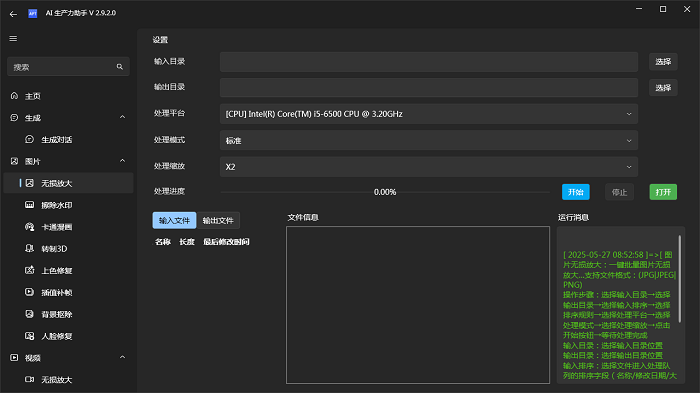This screenshot has width=700, height=393.
Task: Click the 视频 category icon
Action: pyautogui.click(x=14, y=358)
